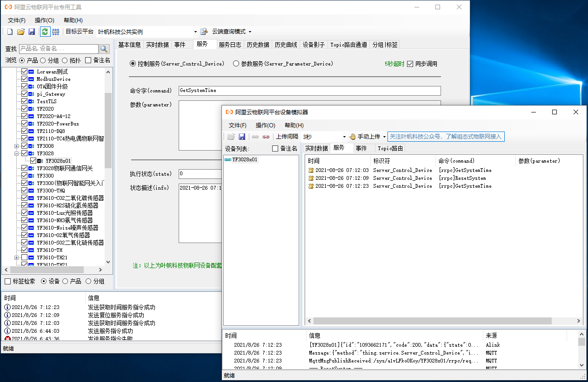
Task: Click the device tree horizontal scrollbar thumb
Action: click(x=47, y=270)
